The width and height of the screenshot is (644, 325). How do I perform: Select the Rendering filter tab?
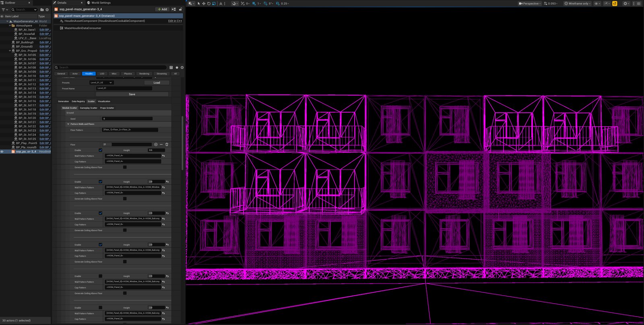pyautogui.click(x=144, y=74)
